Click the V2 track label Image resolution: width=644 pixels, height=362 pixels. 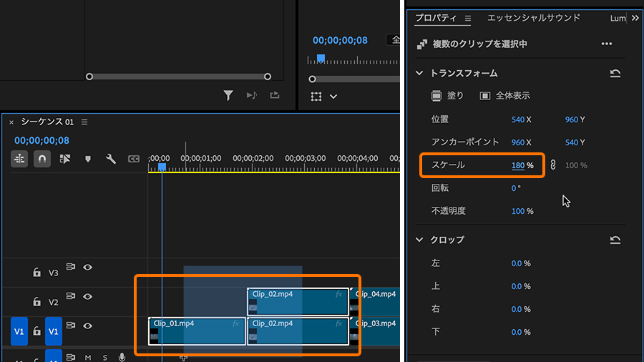54,303
